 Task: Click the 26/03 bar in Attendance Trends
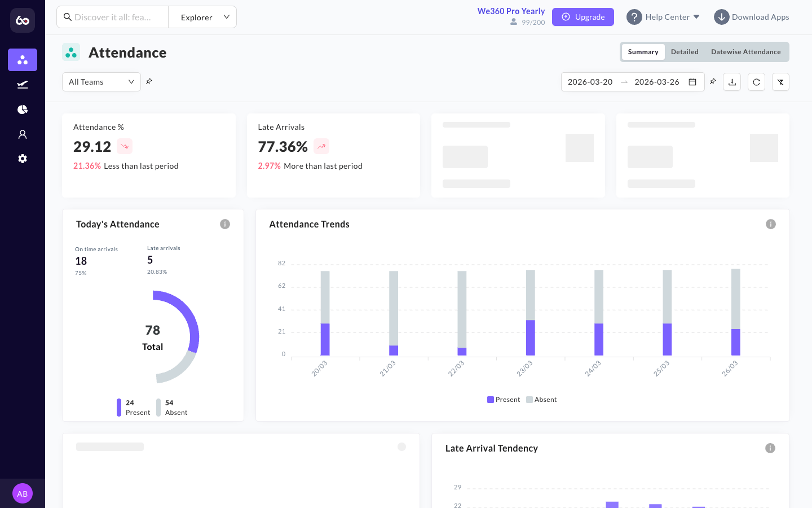point(736,312)
